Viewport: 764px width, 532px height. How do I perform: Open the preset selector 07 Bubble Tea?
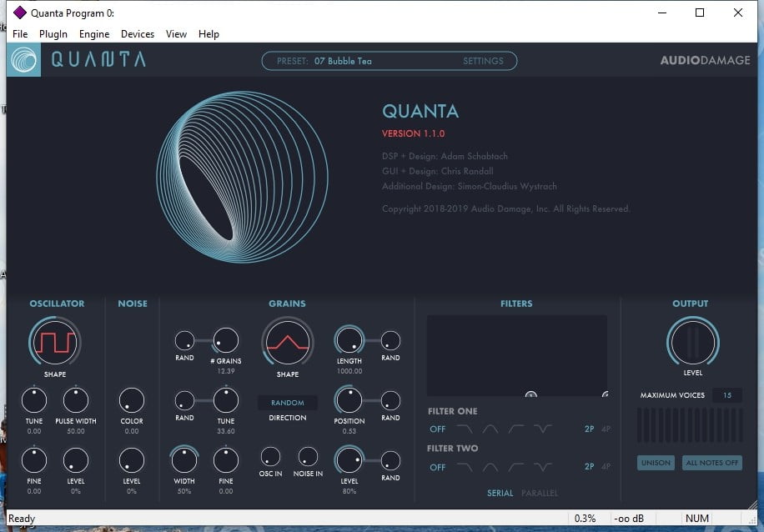coord(343,61)
